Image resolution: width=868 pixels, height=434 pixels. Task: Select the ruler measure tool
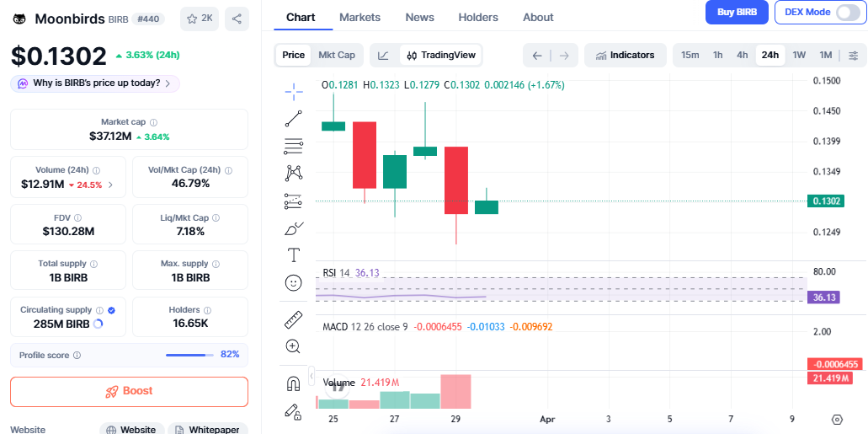tap(293, 320)
